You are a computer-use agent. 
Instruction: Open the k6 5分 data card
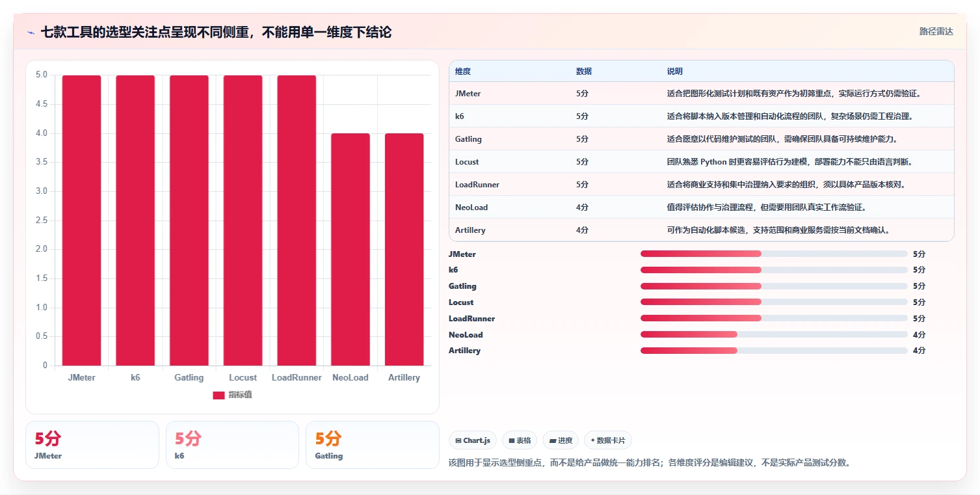(232, 445)
